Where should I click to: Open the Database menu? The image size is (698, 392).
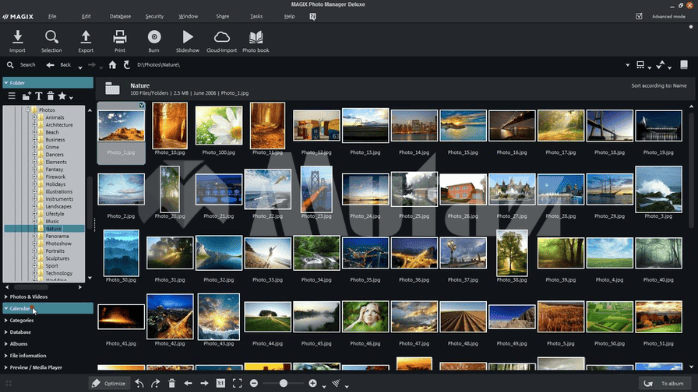pos(120,16)
